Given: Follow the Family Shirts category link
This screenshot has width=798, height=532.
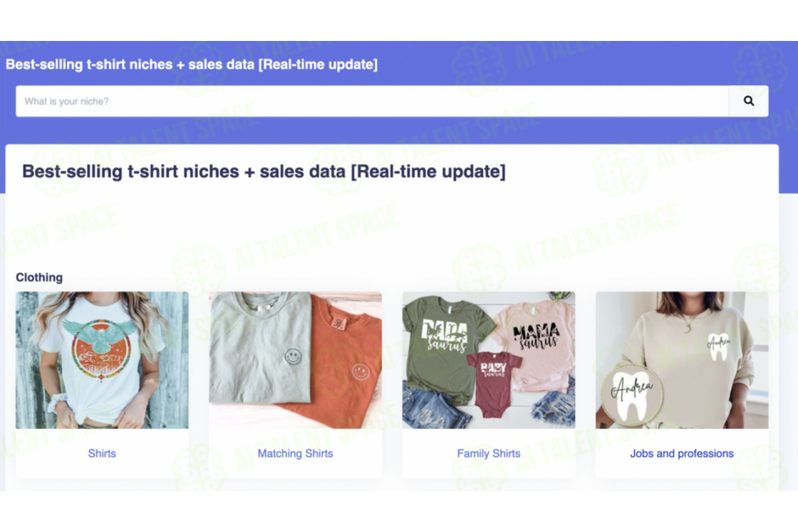Looking at the screenshot, I should (488, 453).
